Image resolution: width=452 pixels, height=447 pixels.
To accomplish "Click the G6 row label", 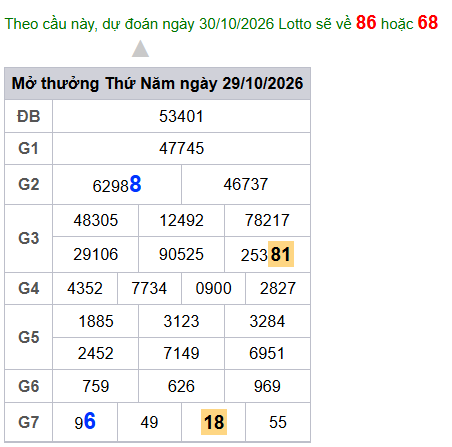I will point(29,386).
